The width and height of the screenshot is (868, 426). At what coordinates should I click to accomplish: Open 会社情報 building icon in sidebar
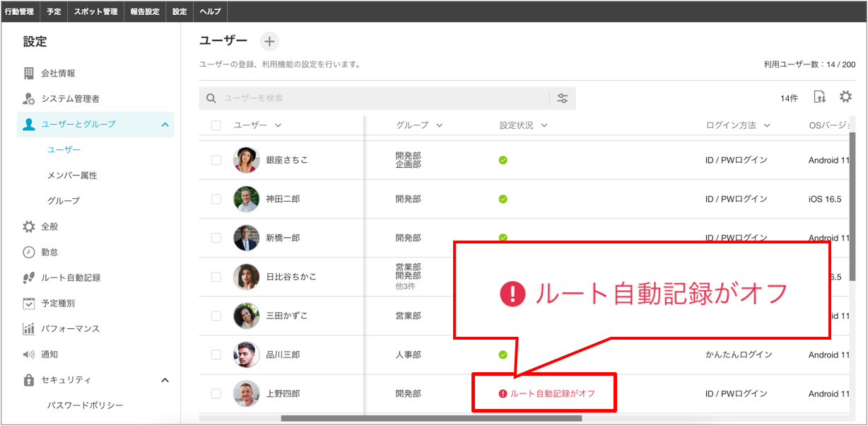click(x=29, y=73)
